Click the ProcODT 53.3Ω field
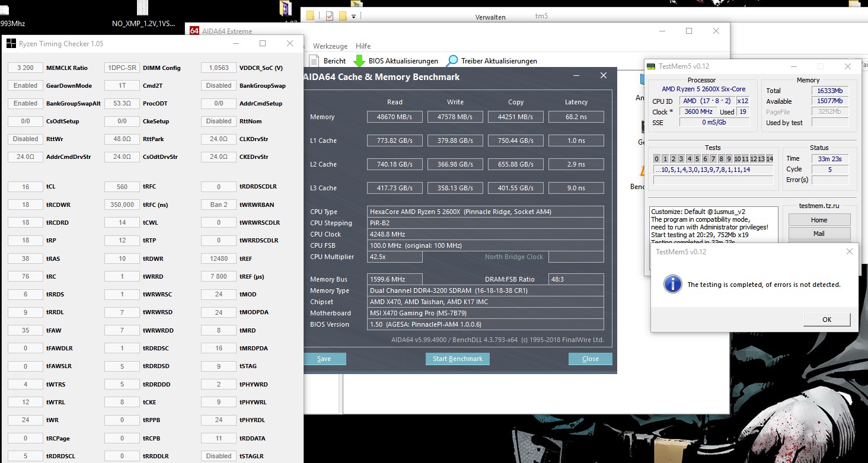The image size is (868, 463). [122, 103]
